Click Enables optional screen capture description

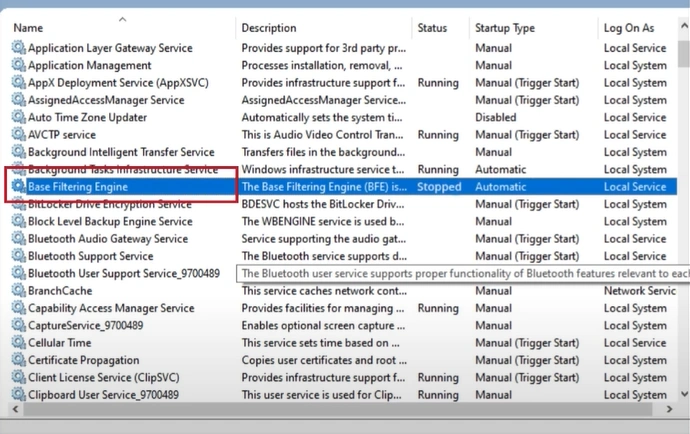(x=323, y=325)
